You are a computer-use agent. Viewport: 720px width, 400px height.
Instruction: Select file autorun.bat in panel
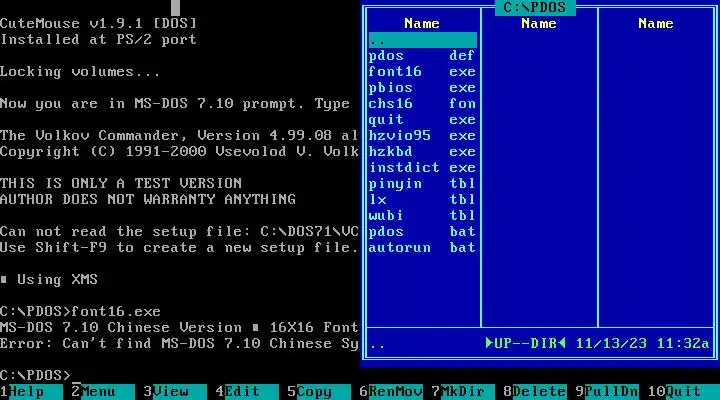[422, 248]
